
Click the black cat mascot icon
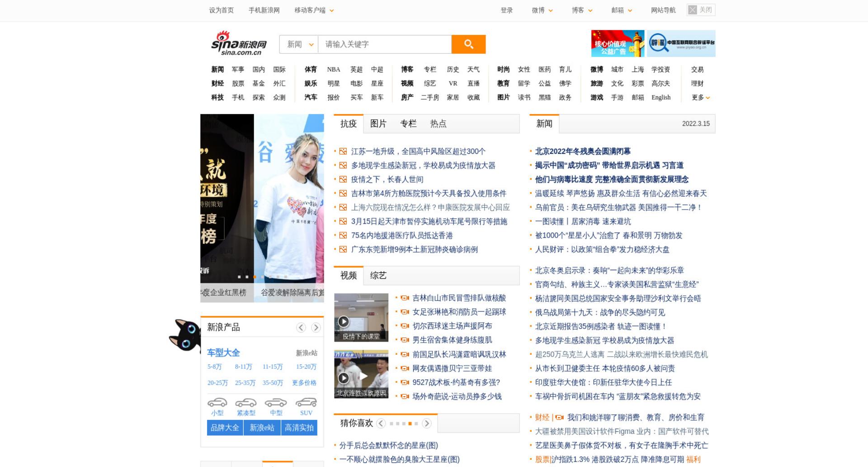click(x=185, y=335)
